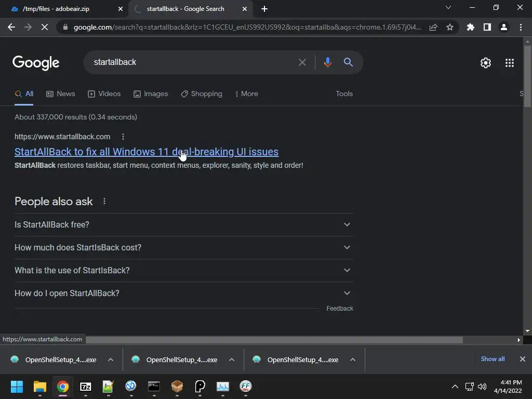The height and width of the screenshot is (399, 532).
Task: Open the More search categories menu
Action: click(x=247, y=94)
